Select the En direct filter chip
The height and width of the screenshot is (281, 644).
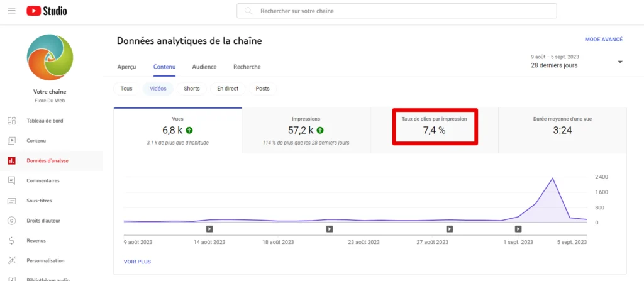click(228, 89)
